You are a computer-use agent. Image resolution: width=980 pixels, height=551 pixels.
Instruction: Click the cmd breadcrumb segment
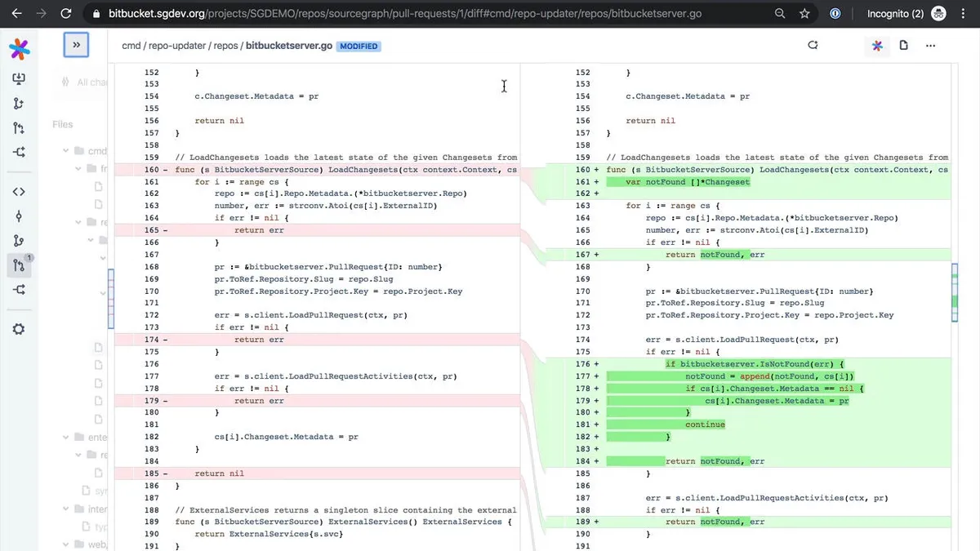pos(131,46)
